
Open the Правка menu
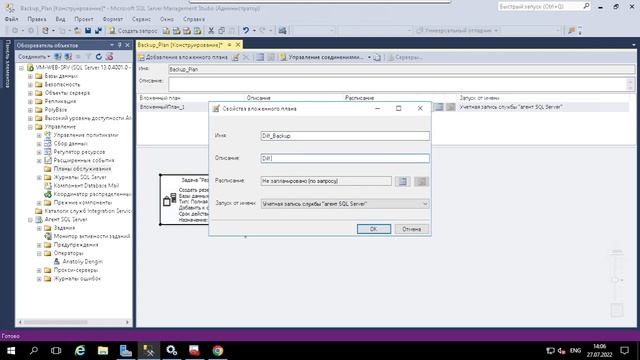click(37, 19)
